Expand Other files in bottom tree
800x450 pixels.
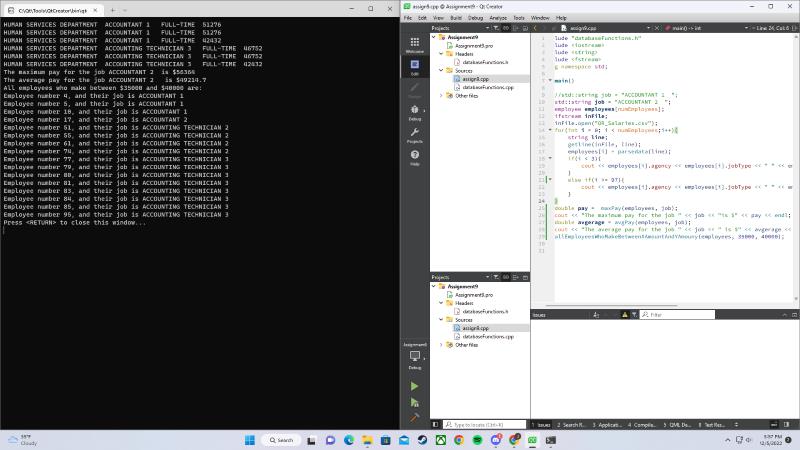(441, 345)
